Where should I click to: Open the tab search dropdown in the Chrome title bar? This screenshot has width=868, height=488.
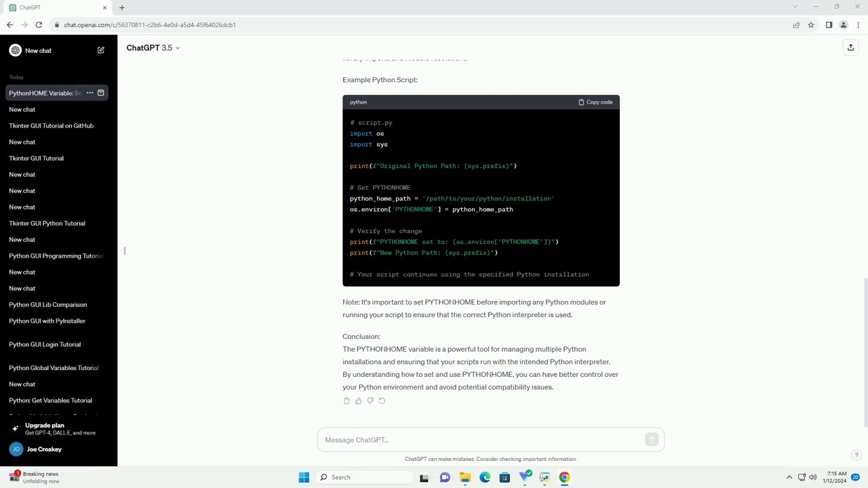click(795, 7)
